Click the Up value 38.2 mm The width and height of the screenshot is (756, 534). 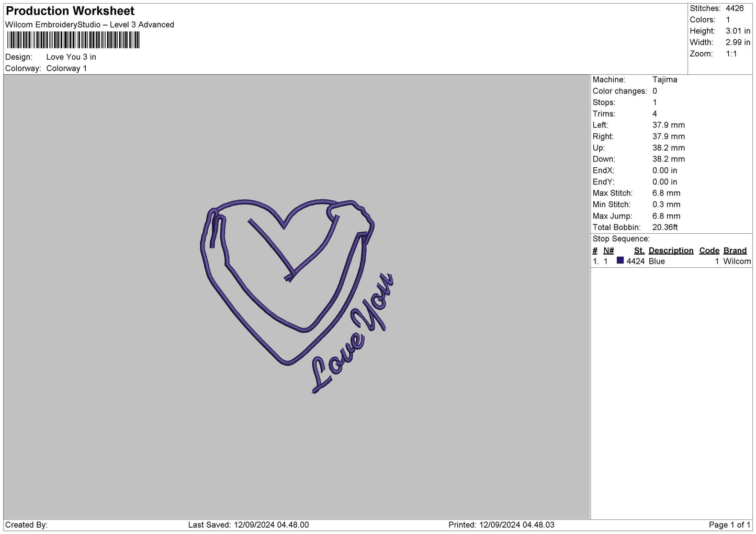pos(668,148)
